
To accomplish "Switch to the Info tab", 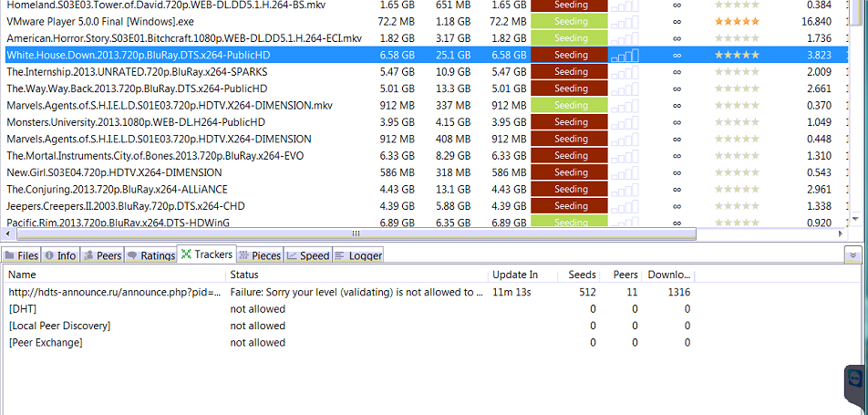I will 60,255.
